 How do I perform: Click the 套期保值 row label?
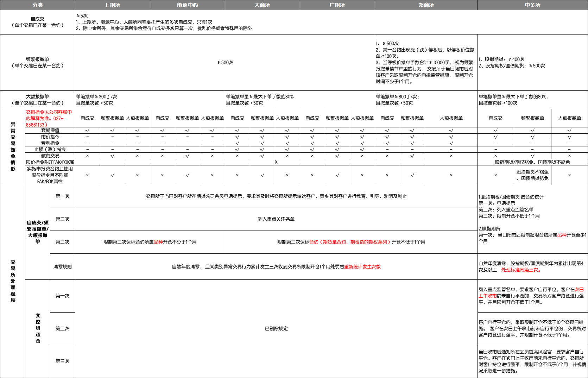pos(50,131)
